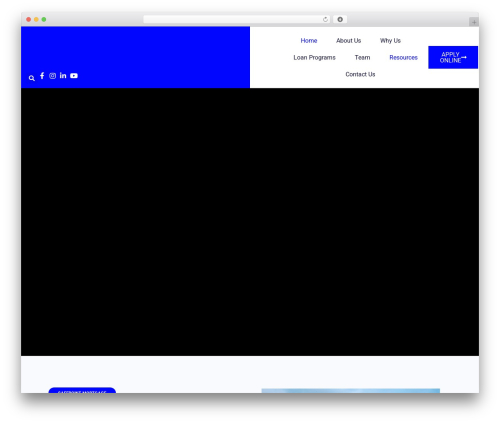This screenshot has width=500, height=423.
Task: Open the Resources menu item
Action: click(403, 58)
